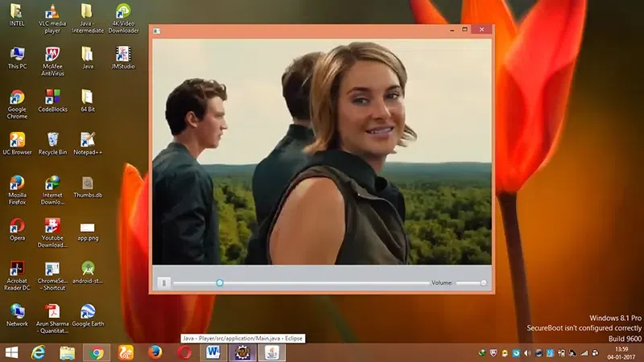The height and width of the screenshot is (362, 644).
Task: Open Internet Explorer from the taskbar
Action: 38,352
